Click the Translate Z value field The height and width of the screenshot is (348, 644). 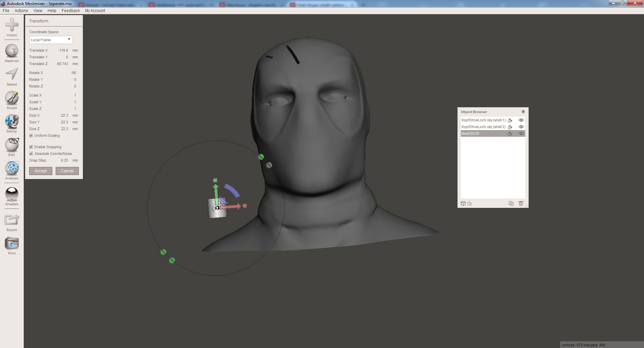pyautogui.click(x=63, y=64)
